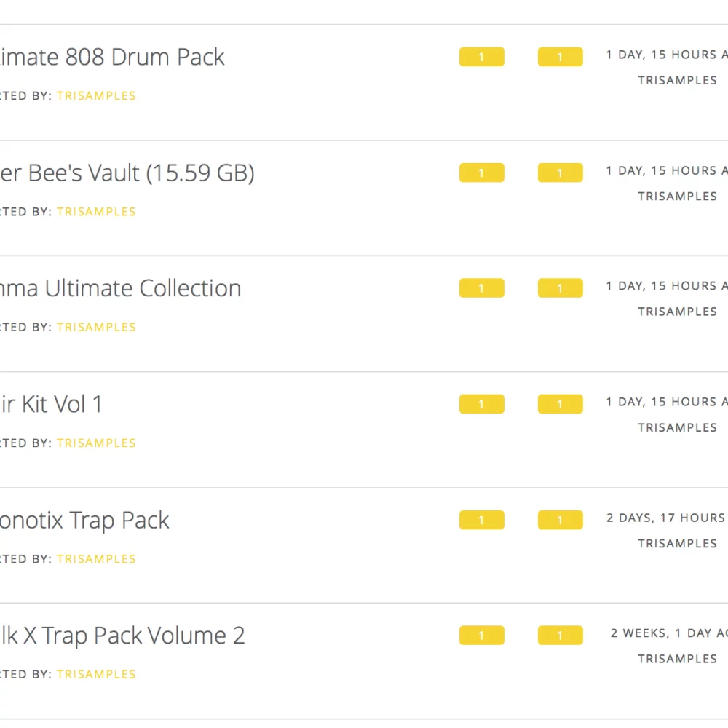Open the onotix Trap Pack topic title

pos(84,520)
